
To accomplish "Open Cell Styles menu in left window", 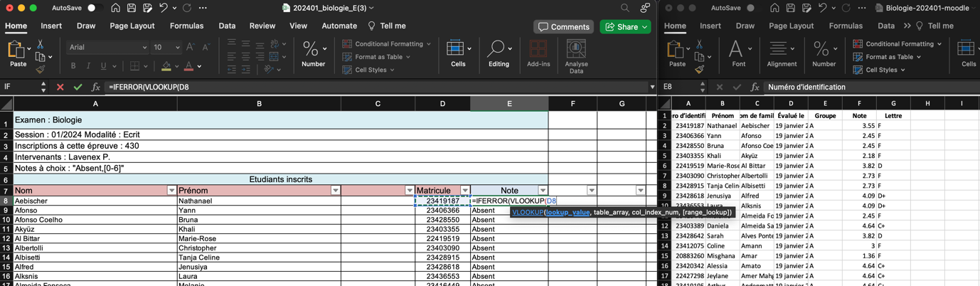I will 369,70.
